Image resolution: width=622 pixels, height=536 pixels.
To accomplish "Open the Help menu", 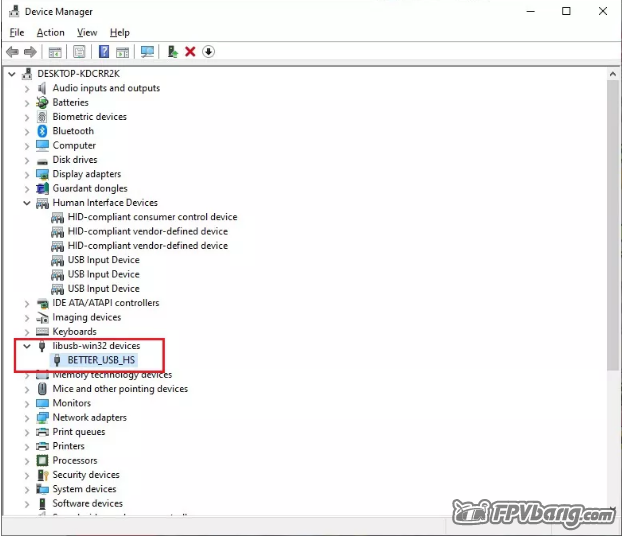I will pos(119,33).
